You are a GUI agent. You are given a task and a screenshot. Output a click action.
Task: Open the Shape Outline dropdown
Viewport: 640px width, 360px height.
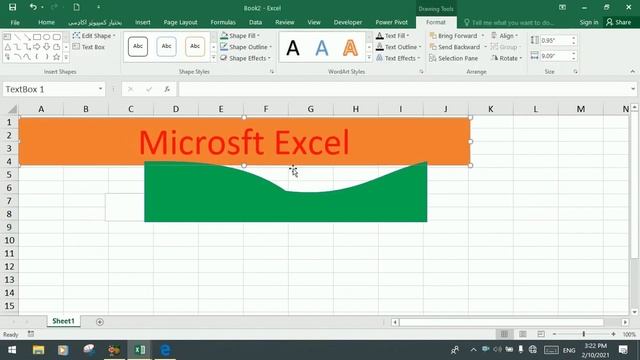coord(246,47)
